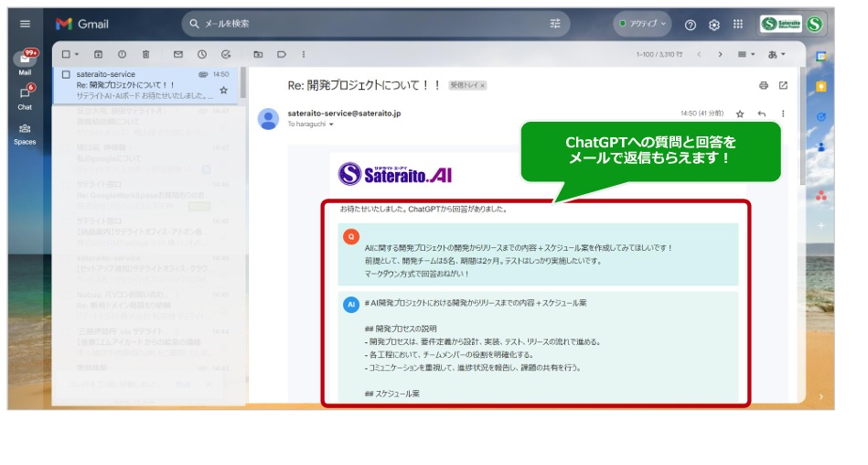
Task: Open Google Tasks in side panel
Action: point(821,116)
